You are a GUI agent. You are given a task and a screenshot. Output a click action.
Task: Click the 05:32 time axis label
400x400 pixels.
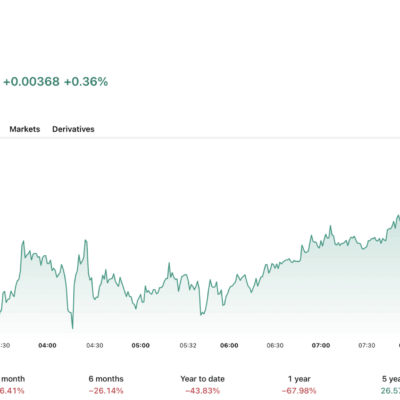coord(188,345)
